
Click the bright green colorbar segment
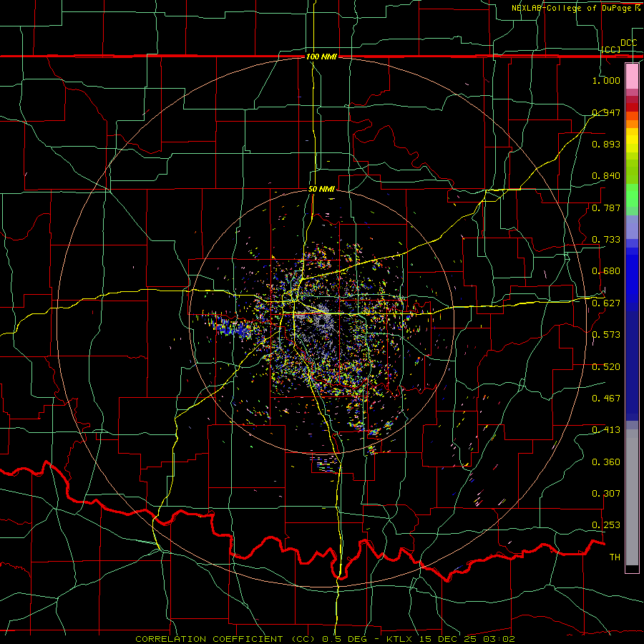[x=632, y=195]
